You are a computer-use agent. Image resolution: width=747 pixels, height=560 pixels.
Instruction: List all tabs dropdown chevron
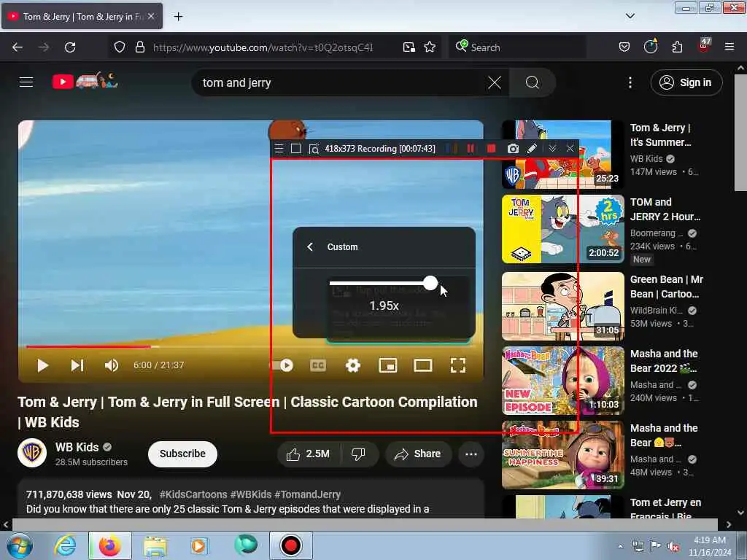[x=630, y=16]
